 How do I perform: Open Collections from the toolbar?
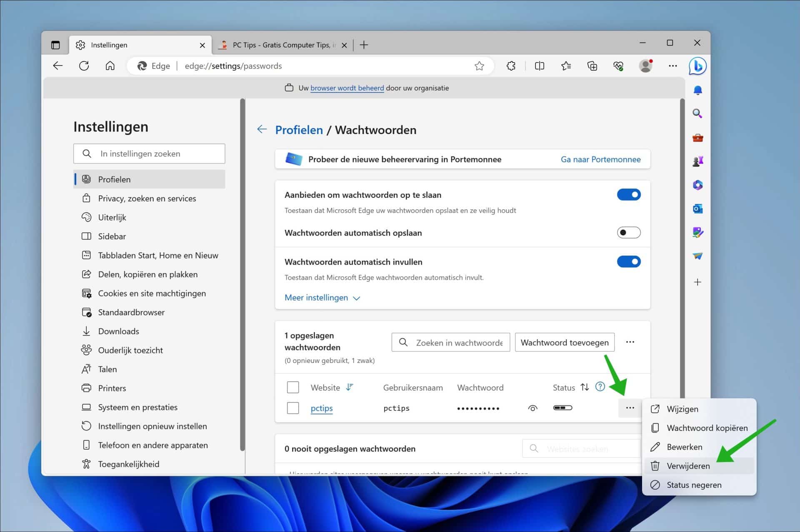click(592, 66)
